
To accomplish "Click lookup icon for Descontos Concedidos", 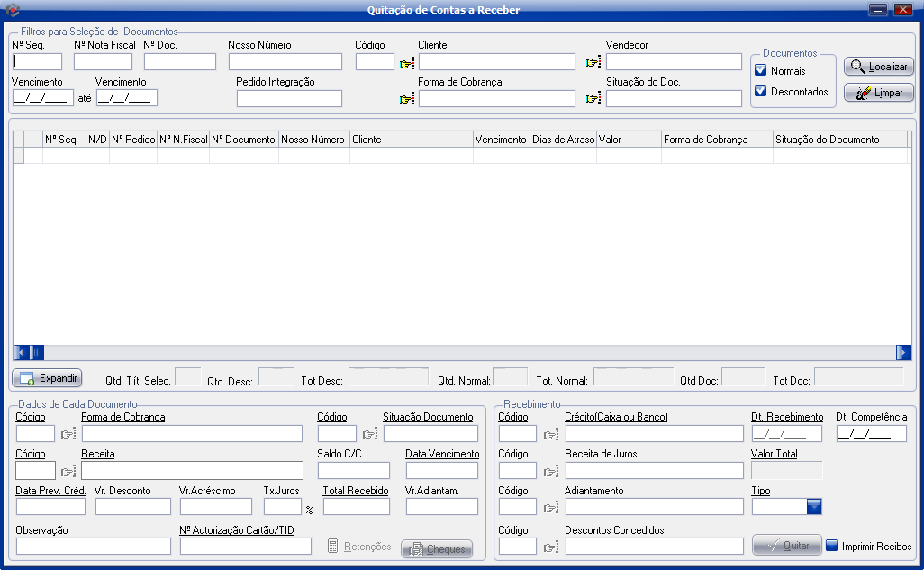I will (x=551, y=547).
